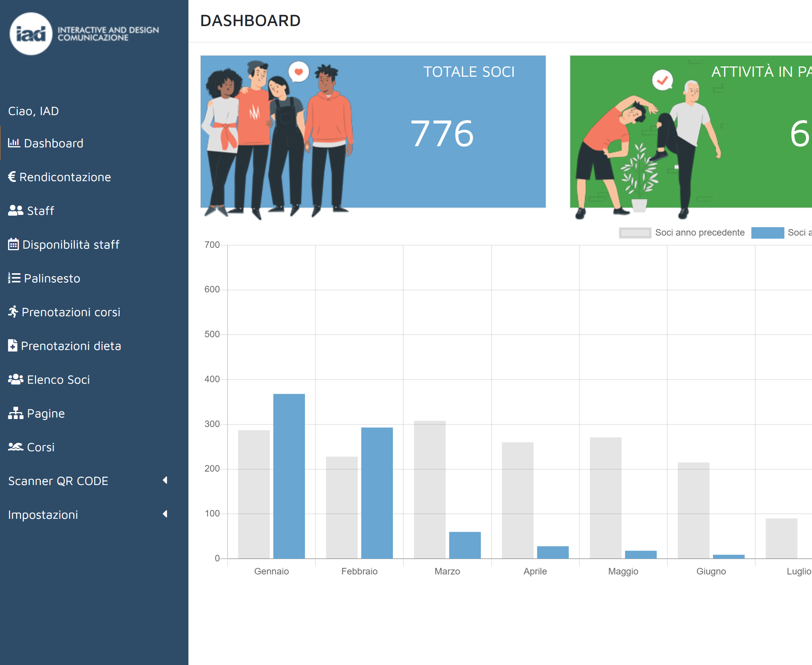The image size is (812, 665).
Task: Click the blue Febbraio bar
Action: pos(377,493)
